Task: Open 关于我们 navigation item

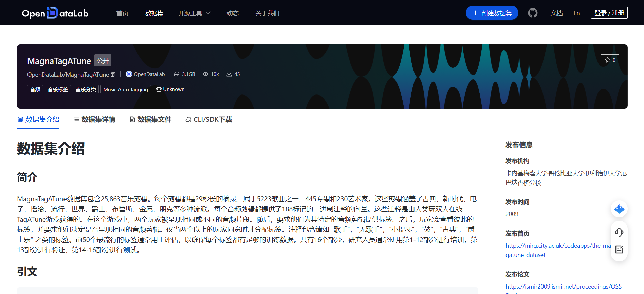Action: coord(268,13)
